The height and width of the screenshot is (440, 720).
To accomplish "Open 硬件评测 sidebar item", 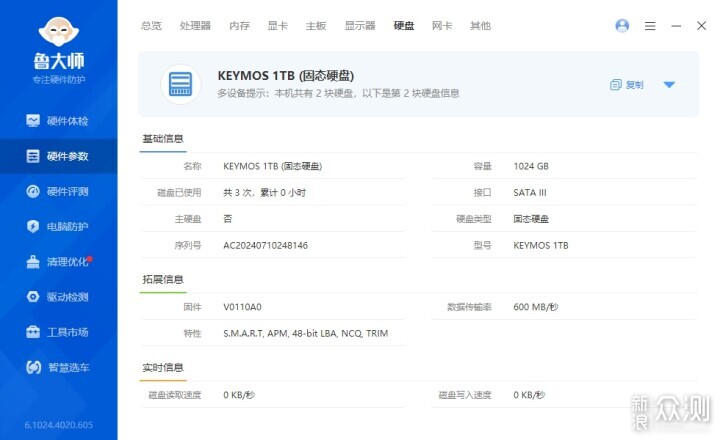I will pos(58,192).
